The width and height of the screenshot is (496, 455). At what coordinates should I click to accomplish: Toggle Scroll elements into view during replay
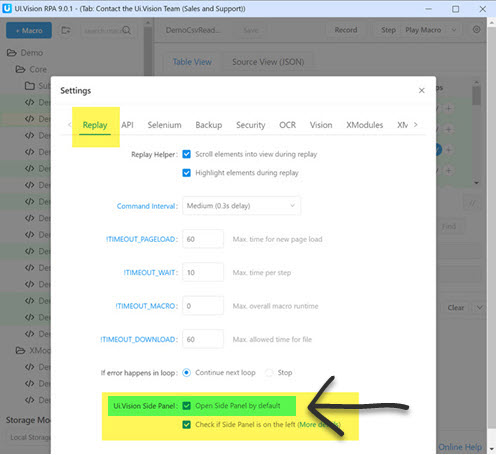[x=187, y=154]
